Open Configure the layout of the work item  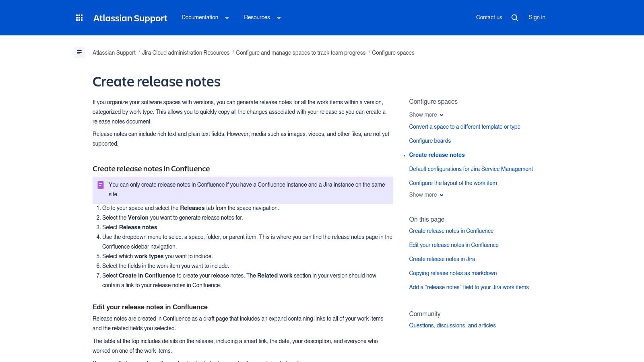(453, 183)
